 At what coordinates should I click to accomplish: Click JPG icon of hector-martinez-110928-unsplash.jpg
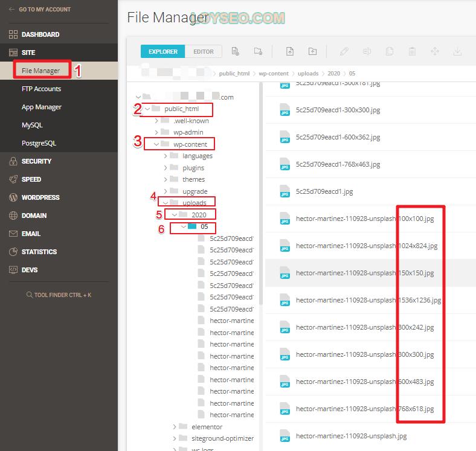tap(285, 436)
